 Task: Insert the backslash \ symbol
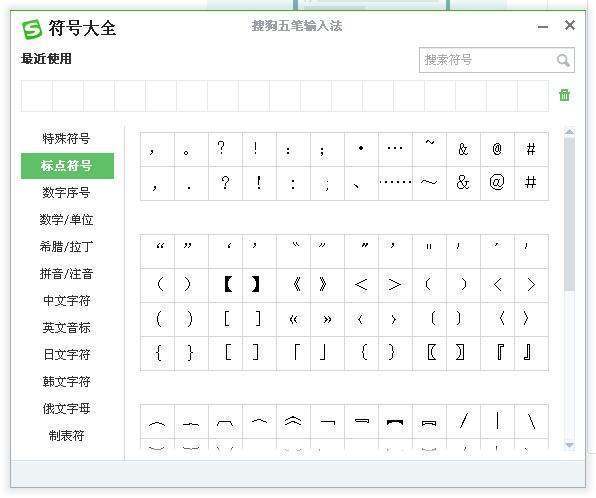pyautogui.click(x=531, y=421)
